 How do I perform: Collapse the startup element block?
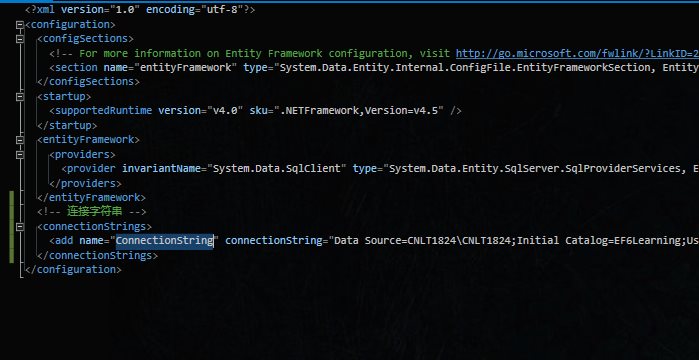click(x=20, y=97)
